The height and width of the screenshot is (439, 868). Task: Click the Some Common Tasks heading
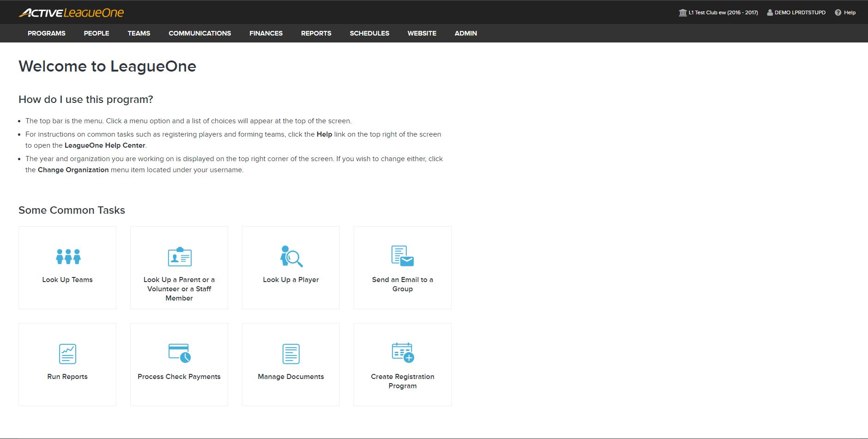72,210
